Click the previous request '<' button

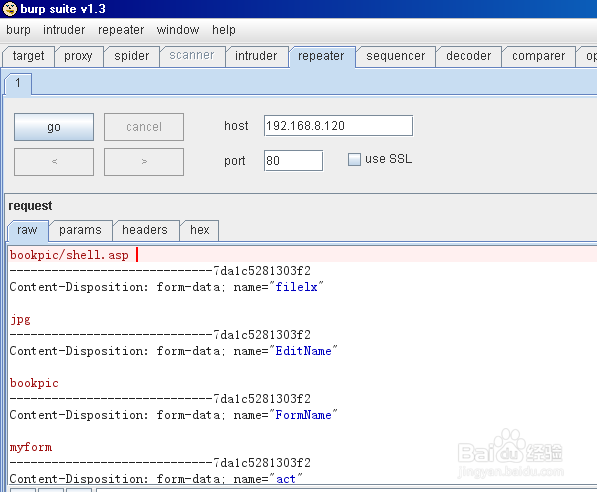(x=54, y=162)
